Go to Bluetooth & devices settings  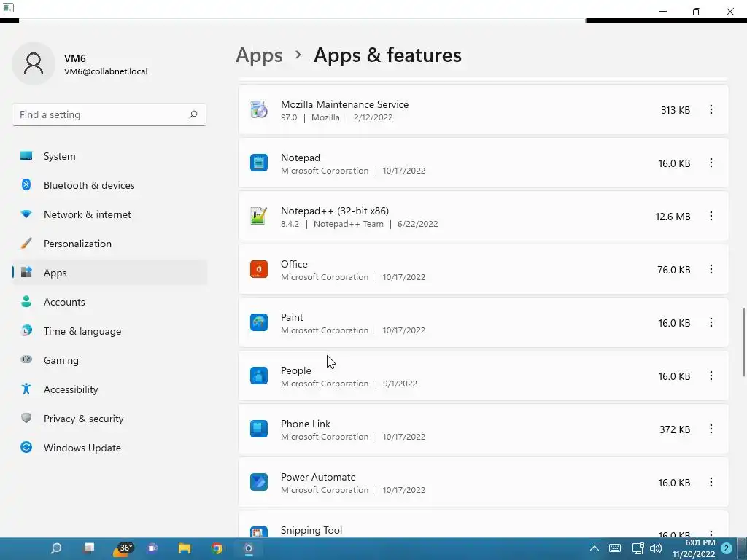(109, 185)
